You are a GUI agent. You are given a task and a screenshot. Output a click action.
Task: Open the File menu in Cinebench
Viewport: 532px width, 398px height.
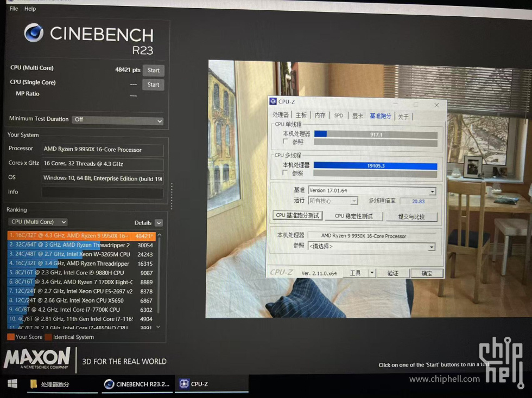pos(14,9)
